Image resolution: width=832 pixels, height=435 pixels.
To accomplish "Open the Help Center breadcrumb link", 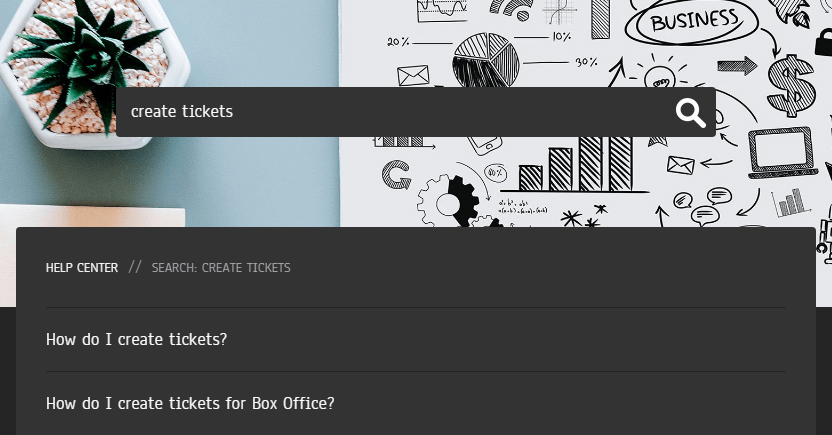I will point(82,268).
